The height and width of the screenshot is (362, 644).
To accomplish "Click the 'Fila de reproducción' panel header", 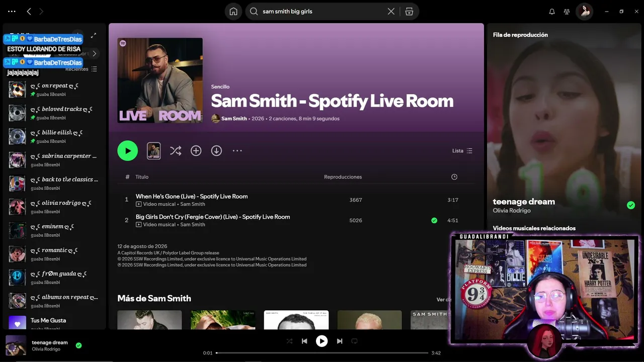I will (520, 35).
